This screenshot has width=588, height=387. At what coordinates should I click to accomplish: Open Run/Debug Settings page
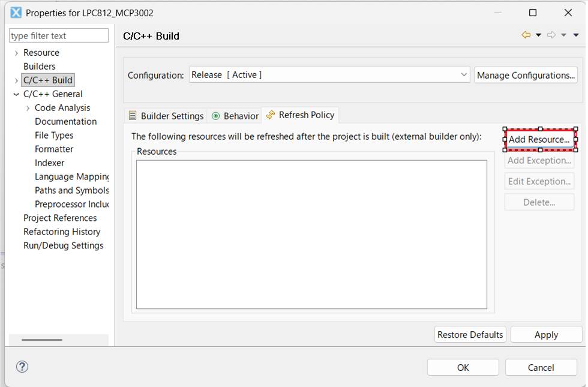[x=63, y=245]
